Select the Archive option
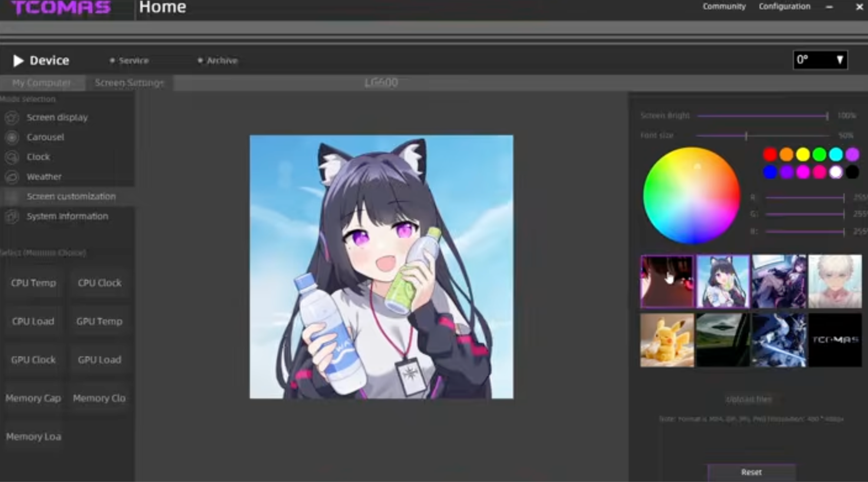The height and width of the screenshot is (482, 868). coord(218,61)
